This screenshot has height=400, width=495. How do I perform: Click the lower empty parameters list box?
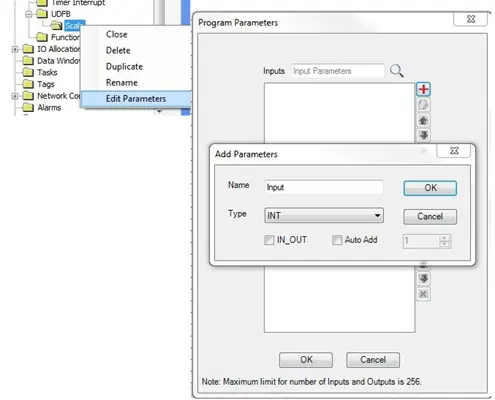[x=339, y=299]
